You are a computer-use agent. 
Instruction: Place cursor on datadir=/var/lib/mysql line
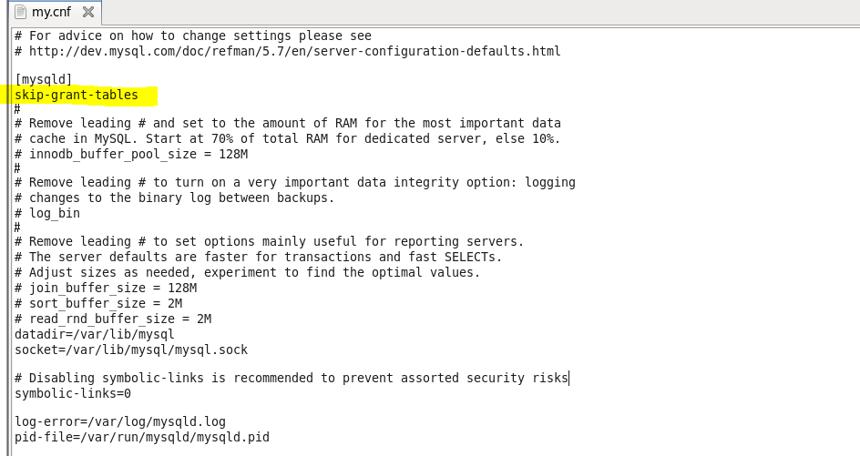pos(94,334)
